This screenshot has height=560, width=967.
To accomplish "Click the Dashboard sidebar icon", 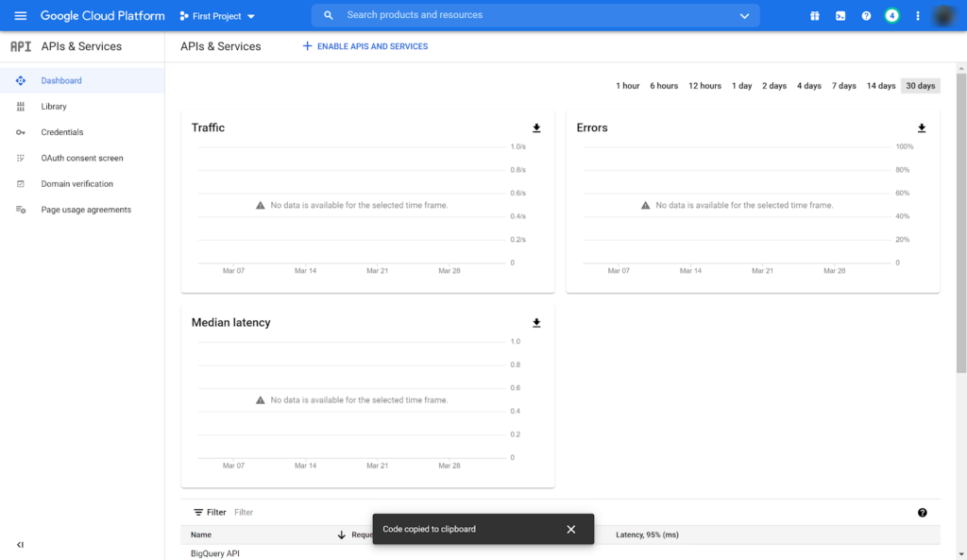I will 21,81.
